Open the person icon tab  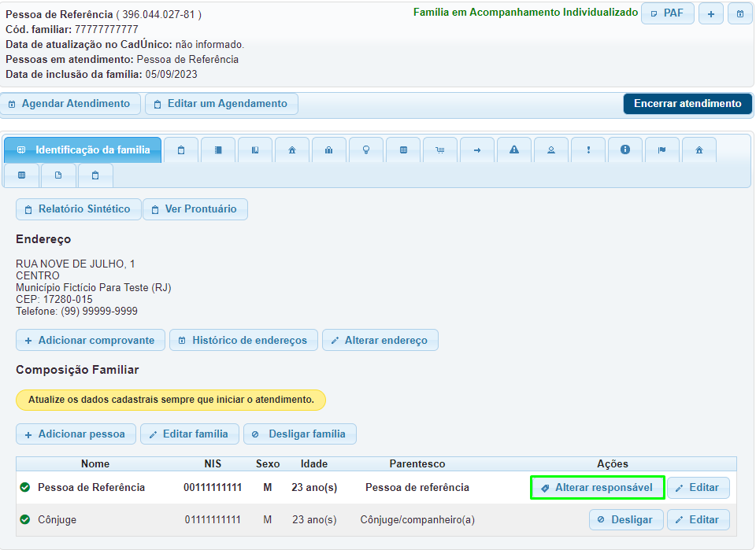pyautogui.click(x=551, y=149)
